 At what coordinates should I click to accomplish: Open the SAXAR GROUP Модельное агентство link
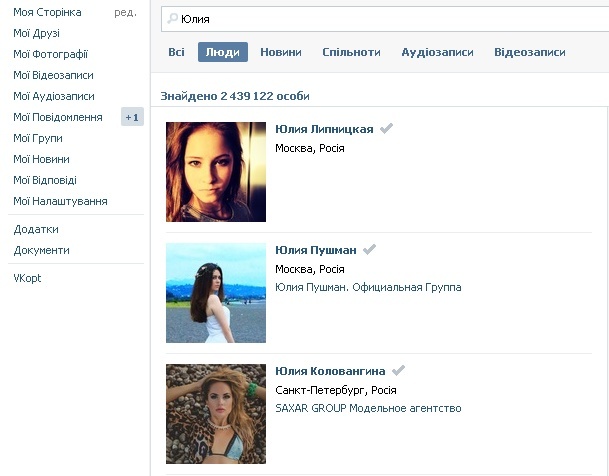click(x=368, y=408)
